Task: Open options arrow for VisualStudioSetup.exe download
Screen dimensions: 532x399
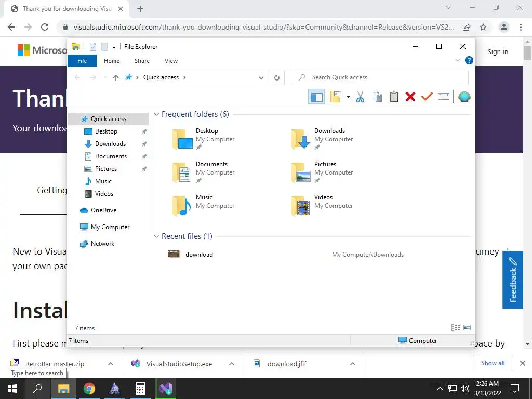Action: point(232,364)
